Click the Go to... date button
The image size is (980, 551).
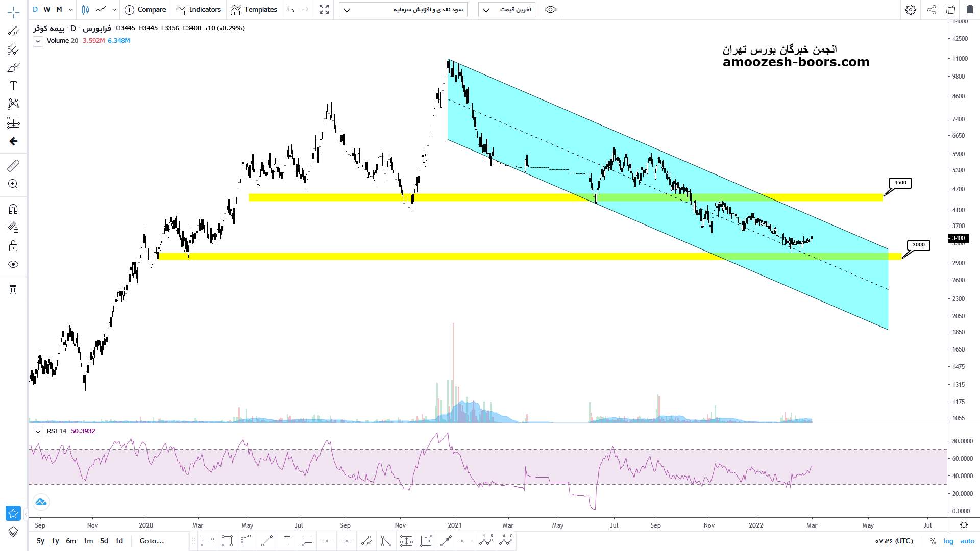tap(152, 541)
